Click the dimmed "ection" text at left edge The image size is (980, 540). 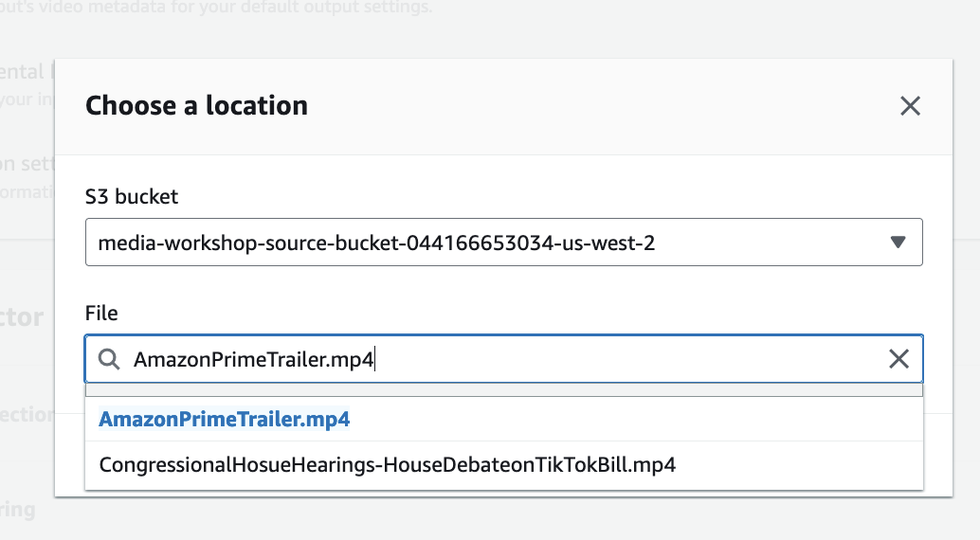tap(27, 414)
